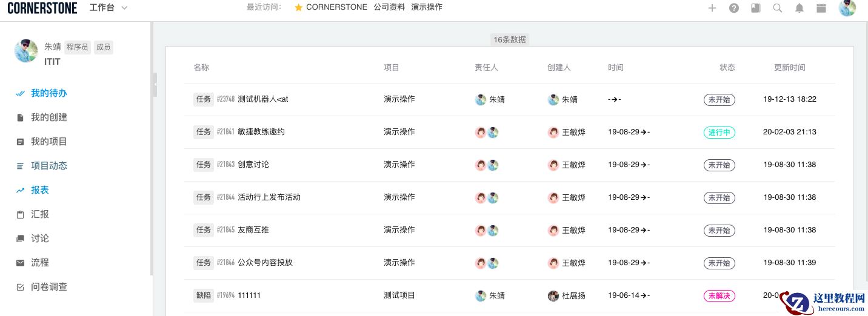Viewport: 868px width, 316px height.
Task: Open the bookmark notebook icon in header
Action: pyautogui.click(x=756, y=8)
